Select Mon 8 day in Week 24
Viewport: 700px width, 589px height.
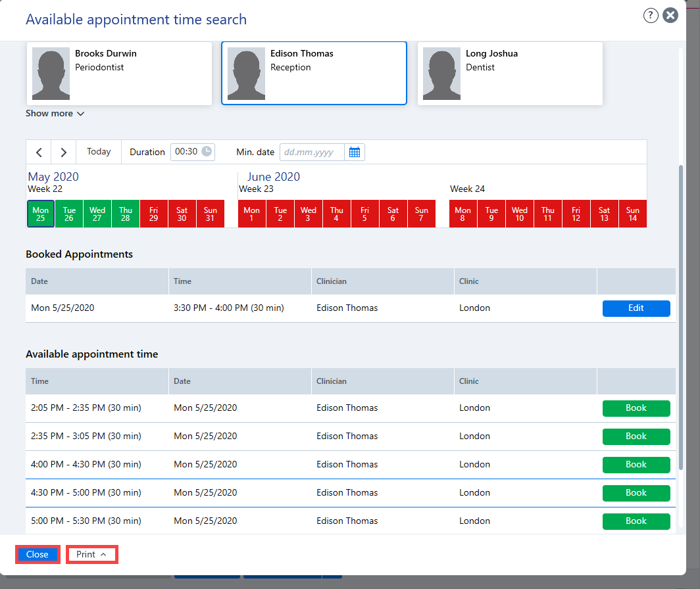(x=463, y=214)
